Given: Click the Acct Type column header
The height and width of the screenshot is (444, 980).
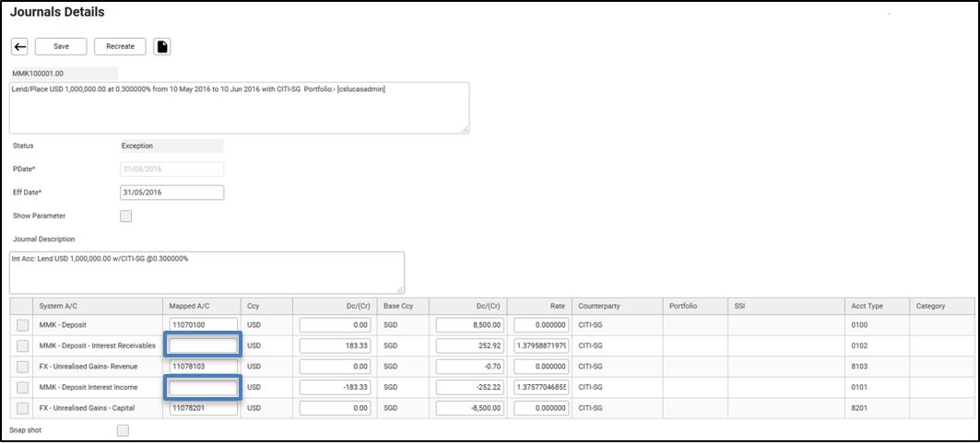Looking at the screenshot, I should 868,306.
